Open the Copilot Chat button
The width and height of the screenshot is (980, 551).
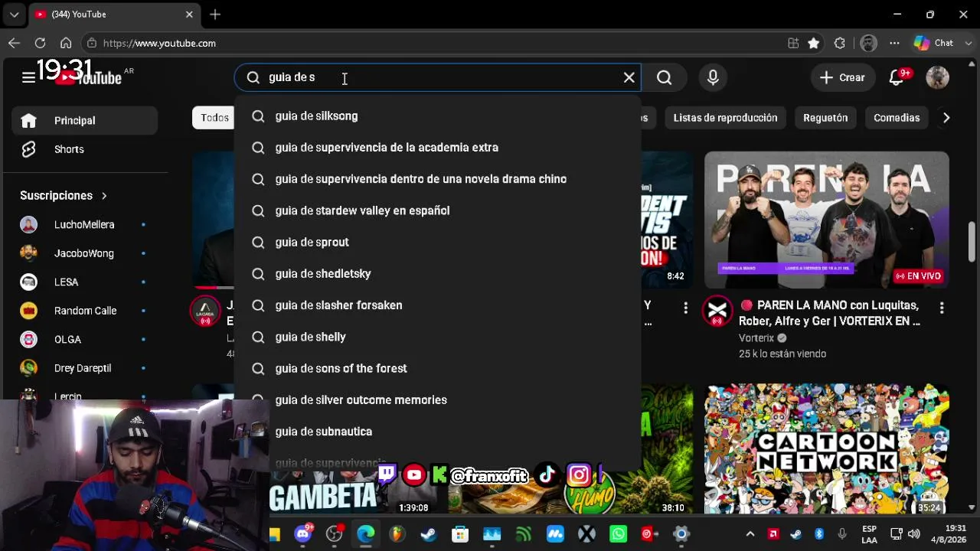click(x=934, y=44)
